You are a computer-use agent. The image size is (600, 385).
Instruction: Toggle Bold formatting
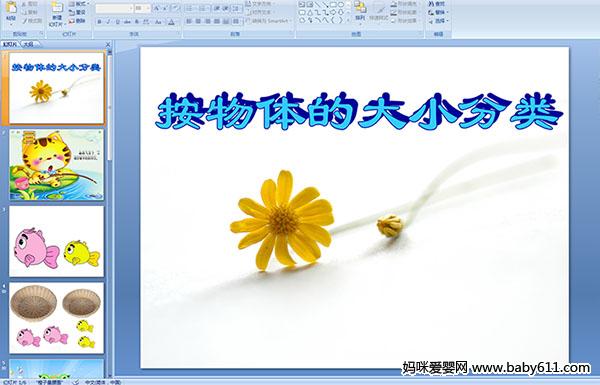[x=99, y=22]
